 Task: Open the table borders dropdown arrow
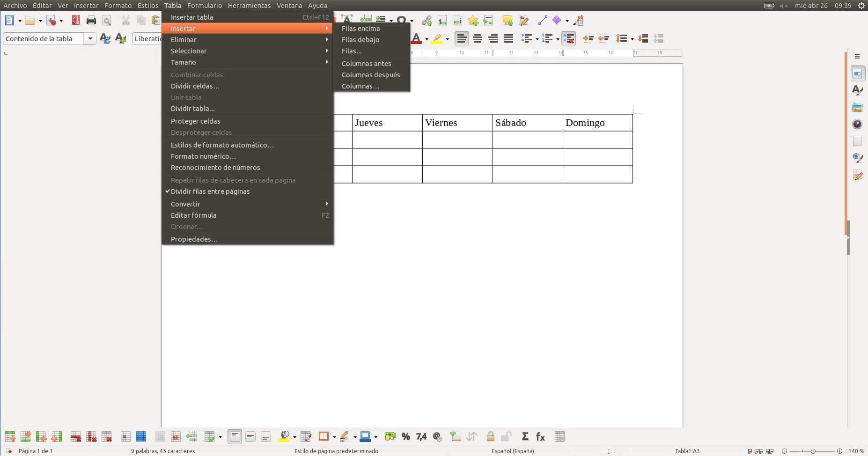point(334,437)
